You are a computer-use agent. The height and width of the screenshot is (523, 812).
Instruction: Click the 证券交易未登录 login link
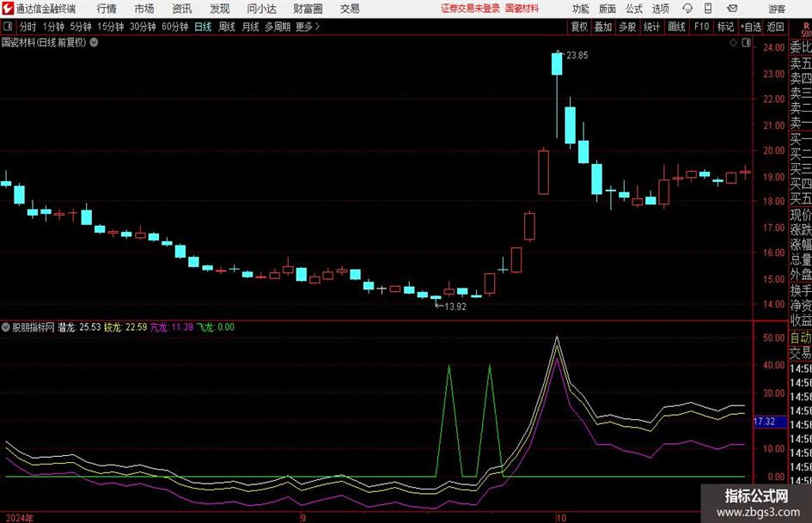[471, 9]
